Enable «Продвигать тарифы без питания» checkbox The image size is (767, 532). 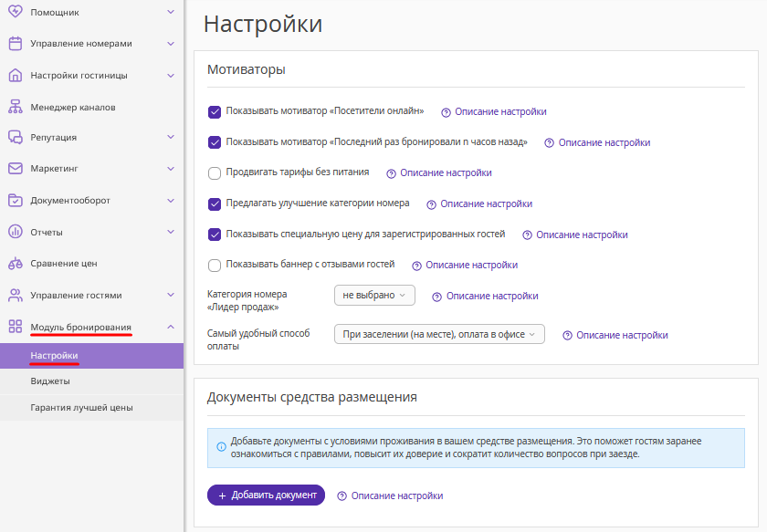pos(215,172)
